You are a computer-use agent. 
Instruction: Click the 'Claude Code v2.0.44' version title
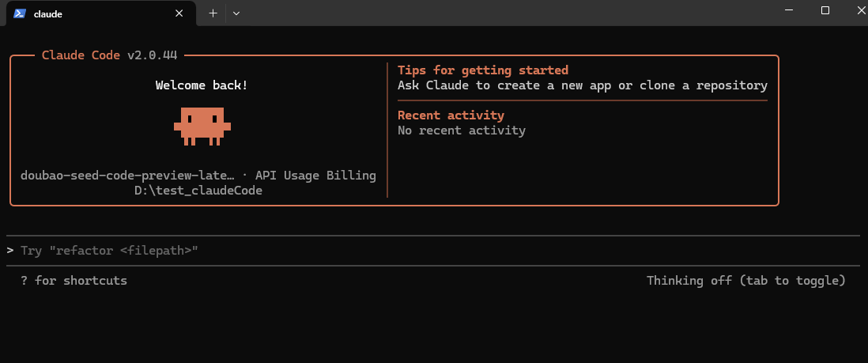[x=109, y=55]
